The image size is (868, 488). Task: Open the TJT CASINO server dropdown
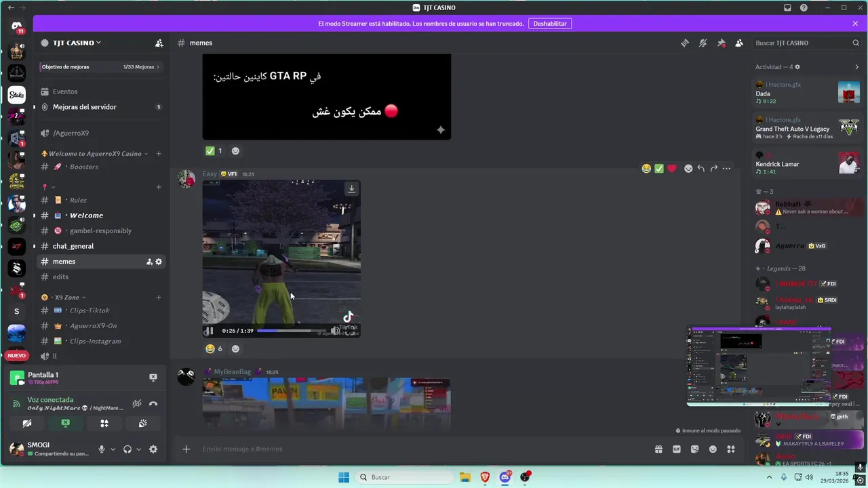point(76,43)
